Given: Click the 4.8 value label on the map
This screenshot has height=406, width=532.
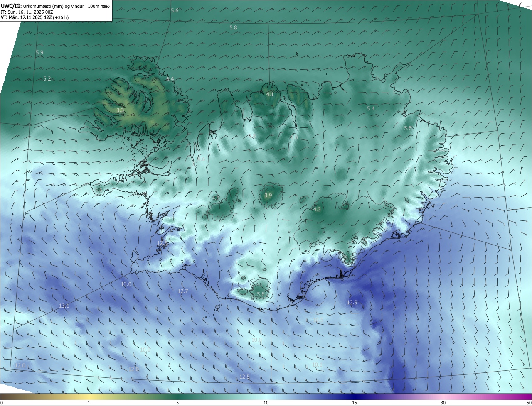Looking at the screenshot, I should [x=215, y=198].
